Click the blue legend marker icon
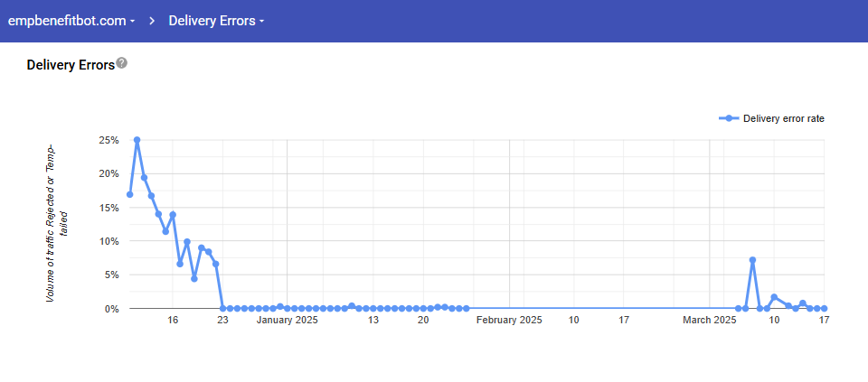The image size is (868, 382). [728, 118]
